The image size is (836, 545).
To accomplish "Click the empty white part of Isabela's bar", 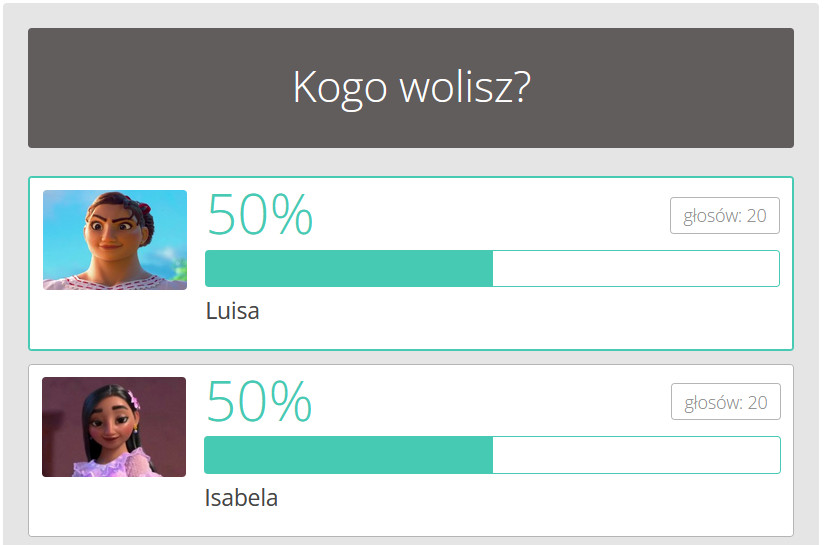I will (x=635, y=455).
